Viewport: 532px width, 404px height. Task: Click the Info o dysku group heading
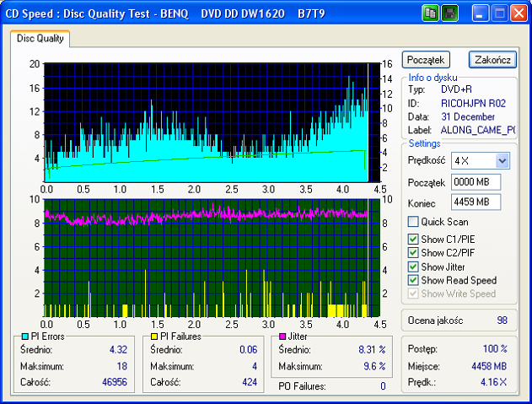coord(433,78)
